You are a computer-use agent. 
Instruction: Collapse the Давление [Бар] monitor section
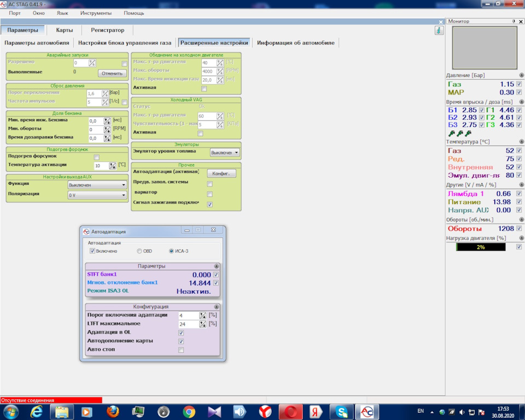[x=521, y=75]
